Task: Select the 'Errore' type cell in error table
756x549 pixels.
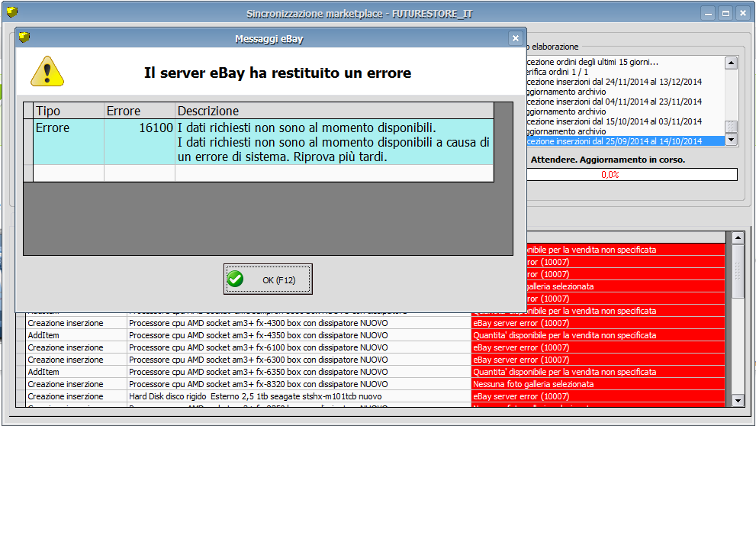Action: point(69,142)
